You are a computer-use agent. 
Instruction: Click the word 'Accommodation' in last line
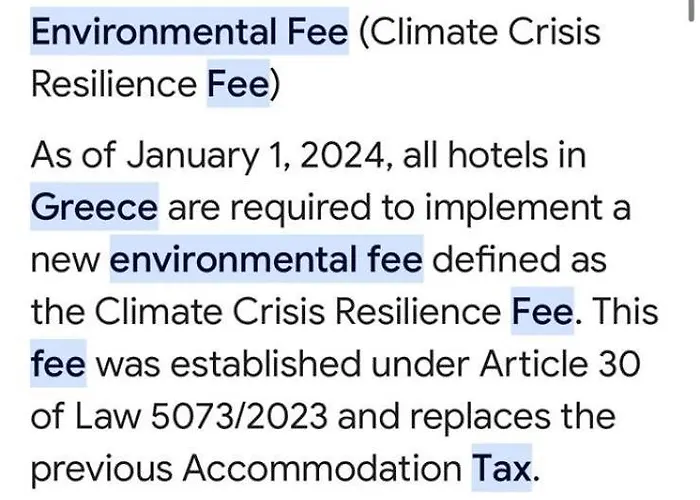coord(322,468)
